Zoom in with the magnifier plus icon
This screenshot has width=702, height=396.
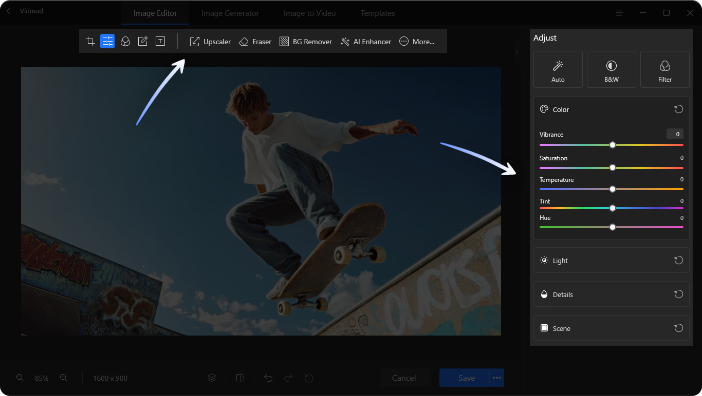(x=64, y=378)
